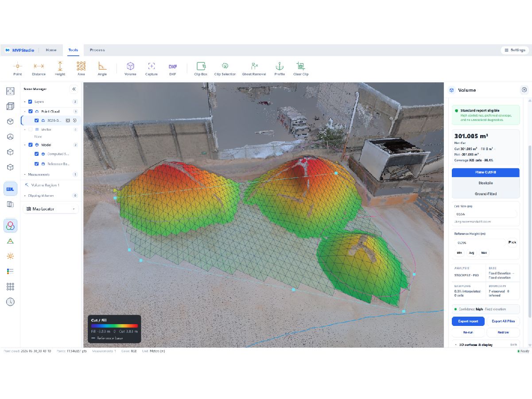Image resolution: width=532 pixels, height=399 pixels.
Task: Go to the Home tab
Action: [x=51, y=50]
